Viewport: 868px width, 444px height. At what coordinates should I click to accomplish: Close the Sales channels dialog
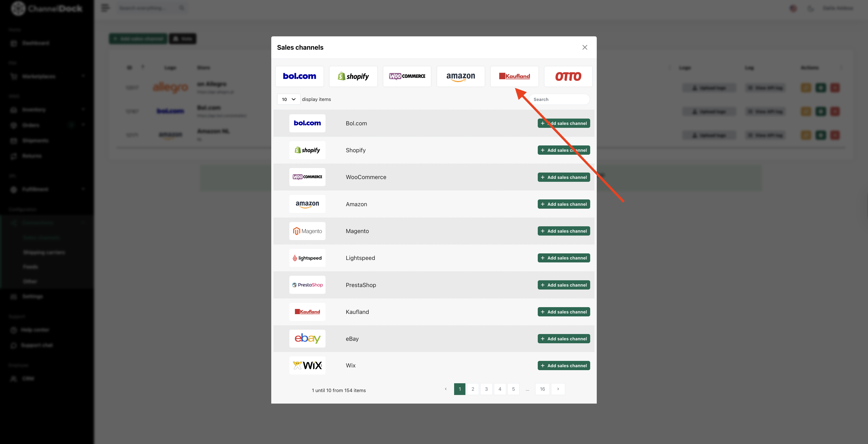pyautogui.click(x=585, y=47)
